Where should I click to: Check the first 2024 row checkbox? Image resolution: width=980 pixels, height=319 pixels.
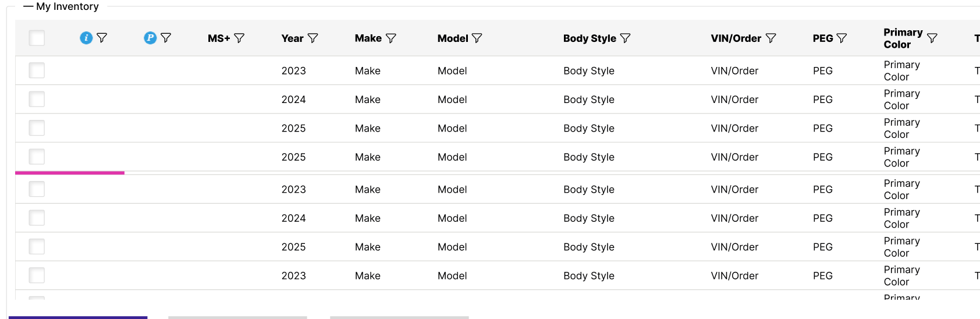pos(37,100)
